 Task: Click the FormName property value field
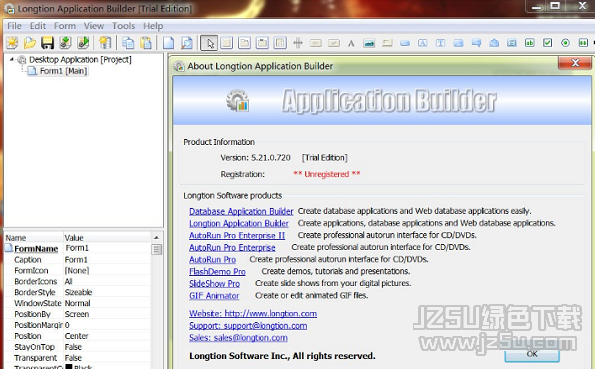coord(107,248)
